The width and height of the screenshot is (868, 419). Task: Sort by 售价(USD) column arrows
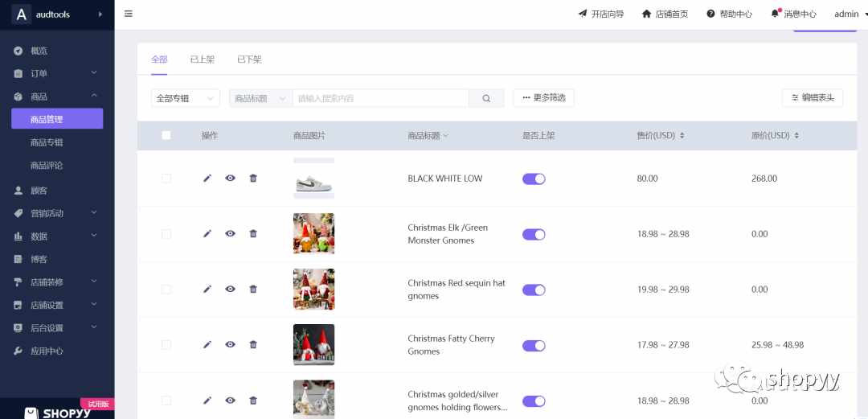click(x=682, y=135)
